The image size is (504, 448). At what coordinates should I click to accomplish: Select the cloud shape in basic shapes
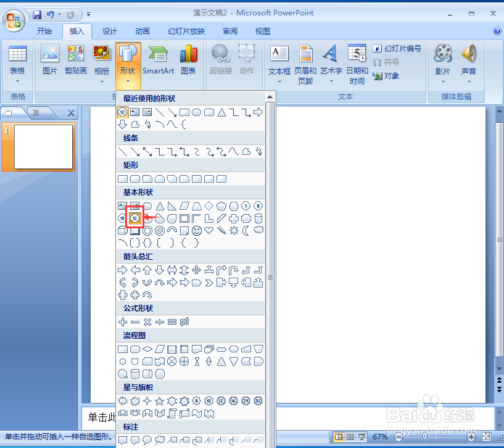[x=258, y=230]
